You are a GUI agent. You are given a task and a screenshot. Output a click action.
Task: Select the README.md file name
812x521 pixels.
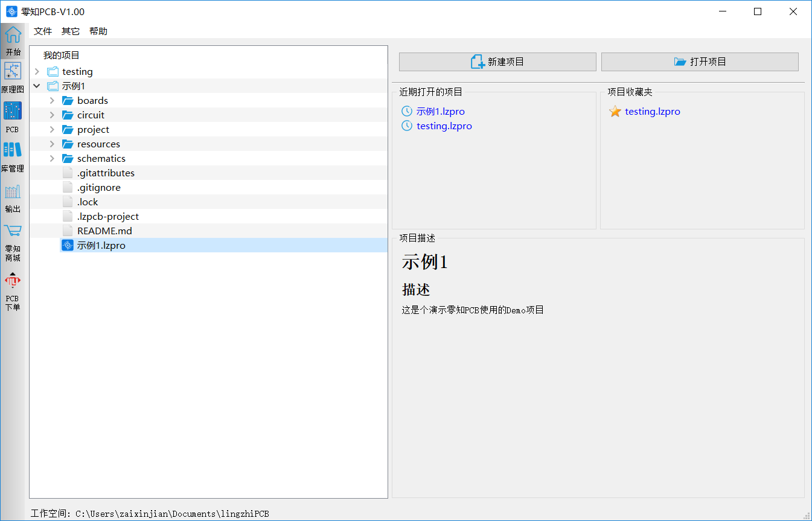(x=104, y=231)
